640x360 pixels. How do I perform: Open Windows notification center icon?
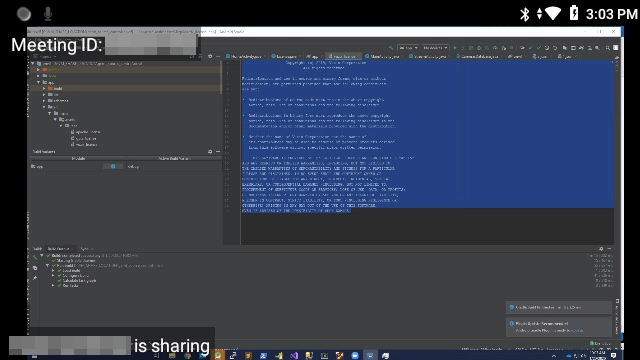(x=613, y=356)
